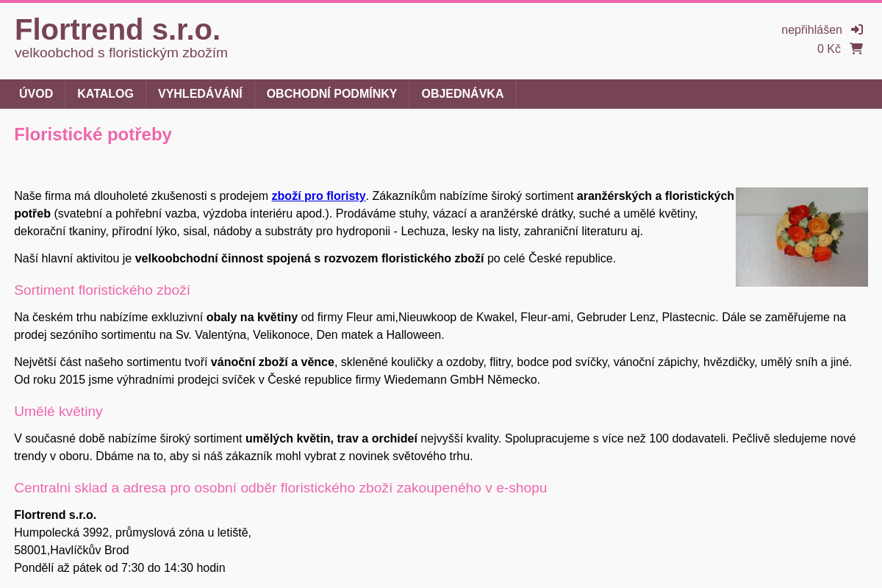Click the flower bouquet image
This screenshot has height=588, width=882.
tap(802, 237)
